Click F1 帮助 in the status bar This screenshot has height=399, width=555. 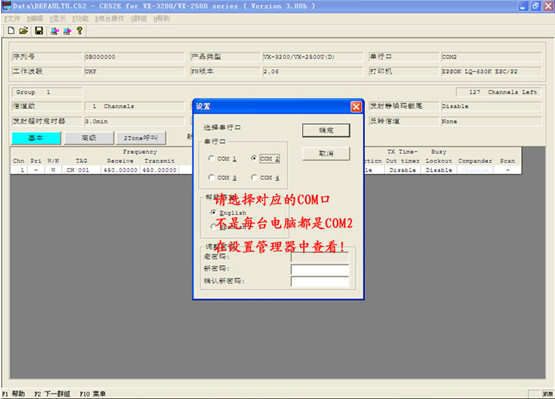click(x=13, y=393)
